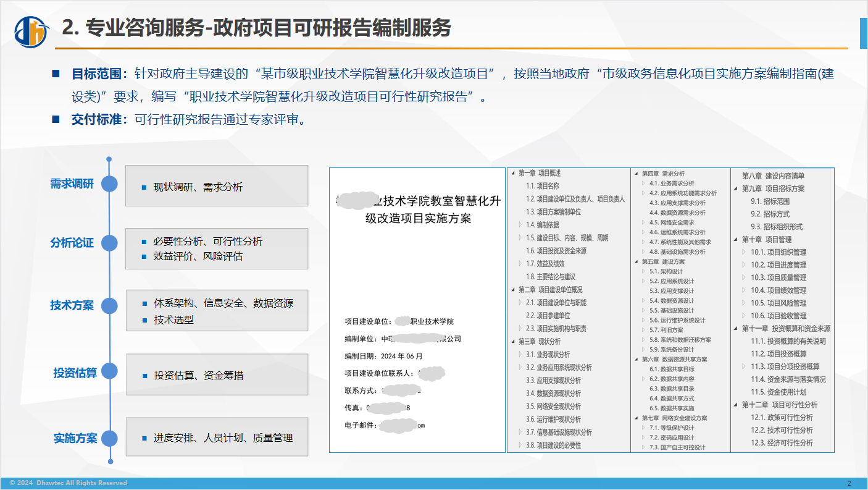Expand the 7.2. 密码应用设计 triangle
868x490 pixels.
click(644, 438)
